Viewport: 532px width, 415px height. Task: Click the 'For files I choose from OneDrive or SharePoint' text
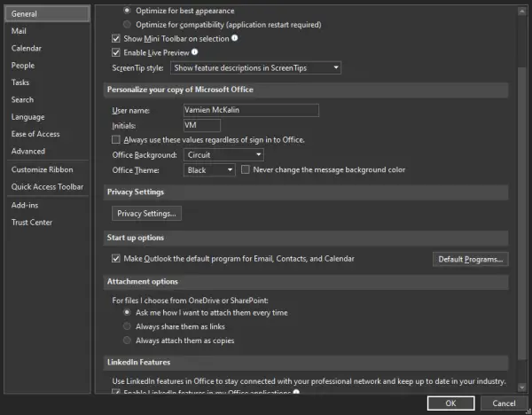pos(190,301)
